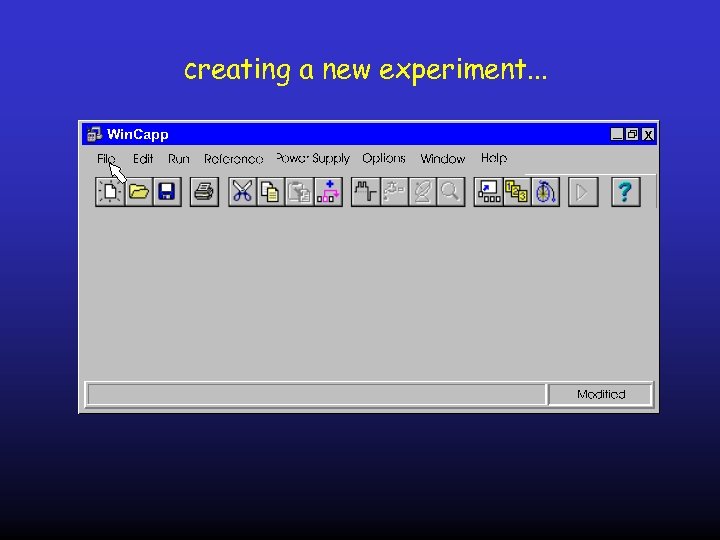
Task: Restore the WinCapp window size
Action: tap(632, 134)
